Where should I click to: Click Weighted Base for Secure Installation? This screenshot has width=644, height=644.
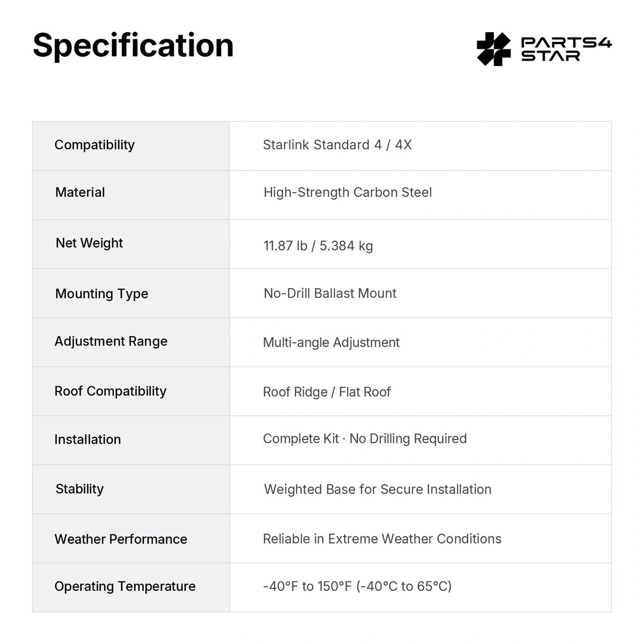coord(377,489)
